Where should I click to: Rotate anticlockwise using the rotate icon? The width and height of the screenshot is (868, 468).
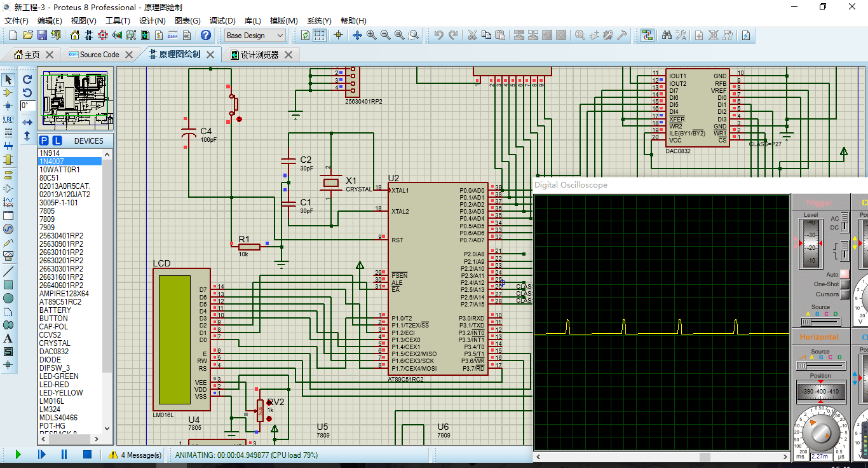pos(27,93)
